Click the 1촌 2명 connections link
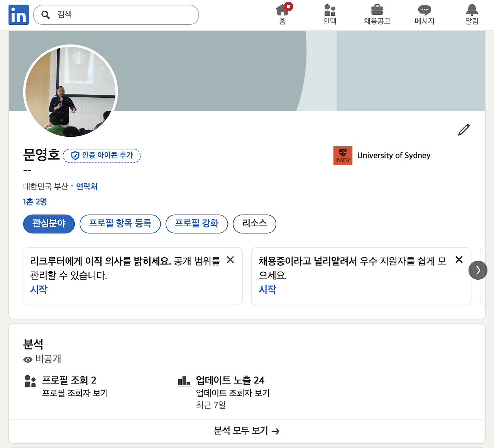Image resolution: width=494 pixels, height=448 pixels. 34,202
